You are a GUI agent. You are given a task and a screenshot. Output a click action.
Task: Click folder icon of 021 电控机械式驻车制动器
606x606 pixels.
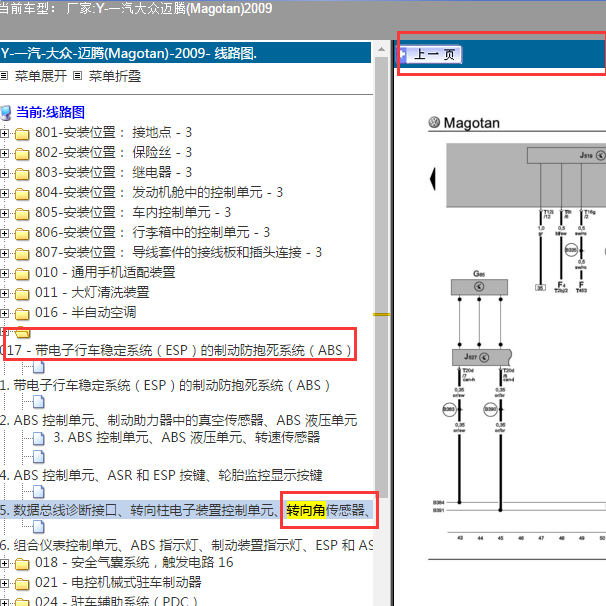pyautogui.click(x=22, y=584)
